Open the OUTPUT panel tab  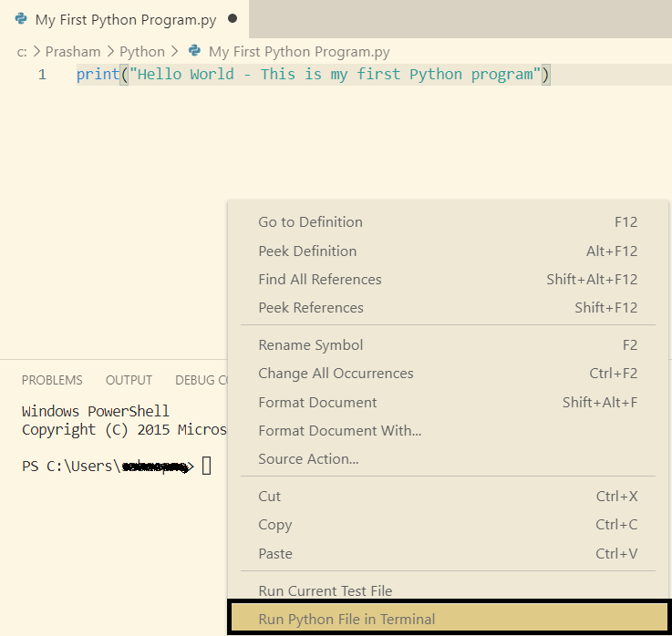[x=129, y=380]
